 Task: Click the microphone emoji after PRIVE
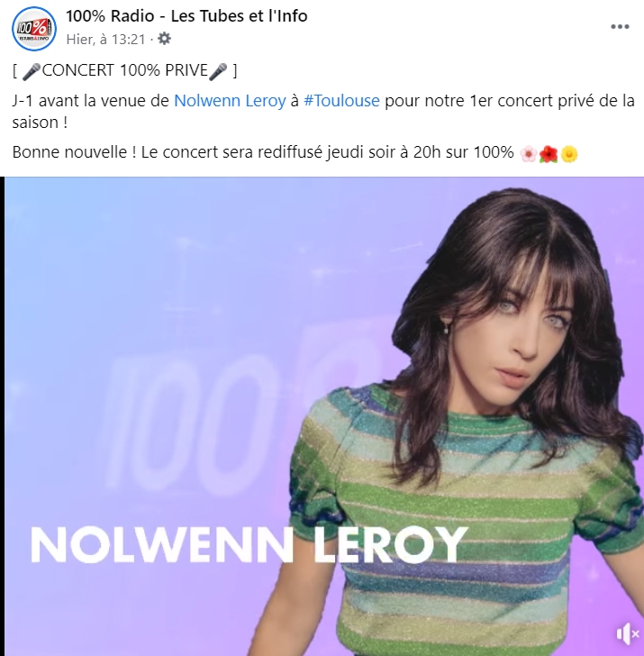218,70
